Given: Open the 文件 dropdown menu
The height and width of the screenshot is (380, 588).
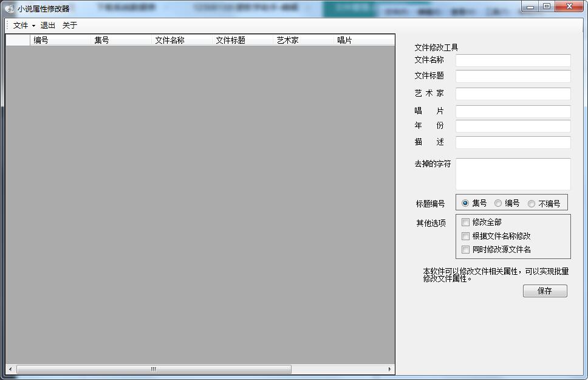Looking at the screenshot, I should click(x=24, y=26).
